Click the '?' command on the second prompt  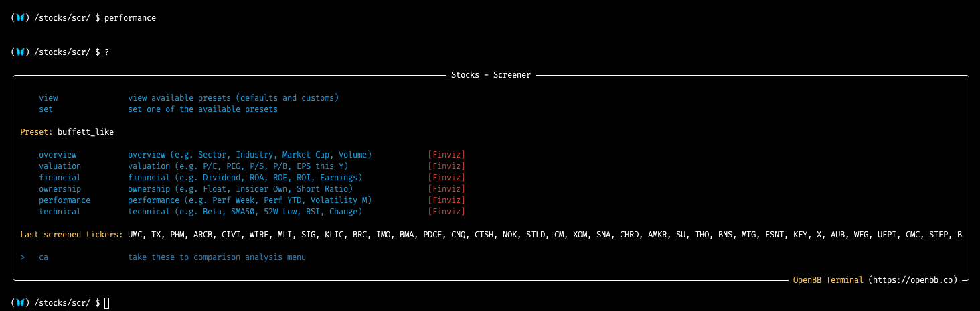coord(106,52)
